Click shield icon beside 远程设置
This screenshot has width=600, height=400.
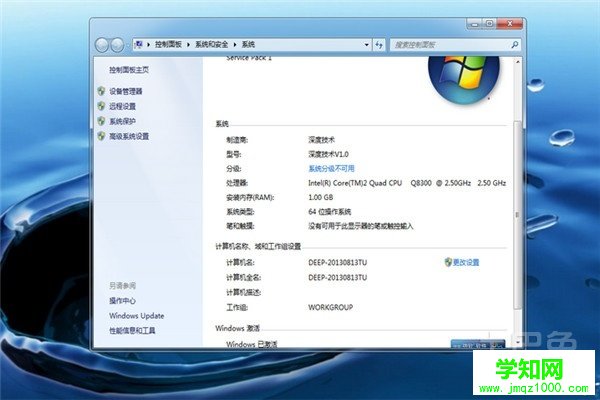click(x=101, y=106)
